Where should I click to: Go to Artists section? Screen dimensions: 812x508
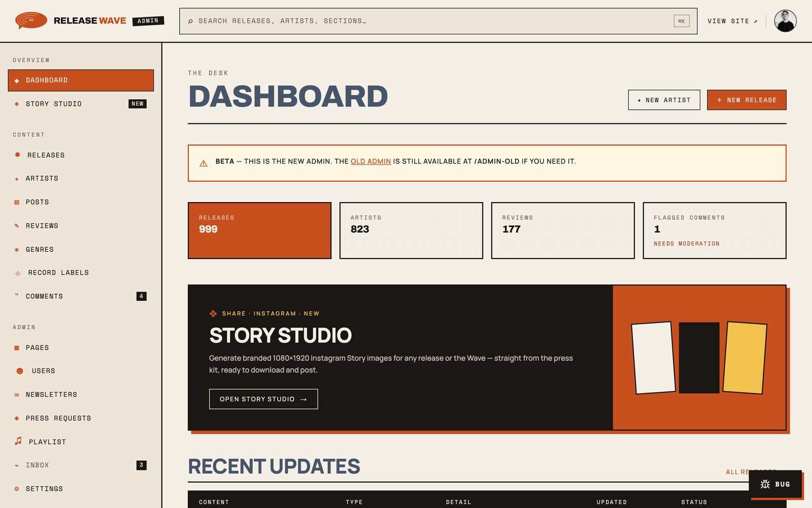[x=81, y=178]
